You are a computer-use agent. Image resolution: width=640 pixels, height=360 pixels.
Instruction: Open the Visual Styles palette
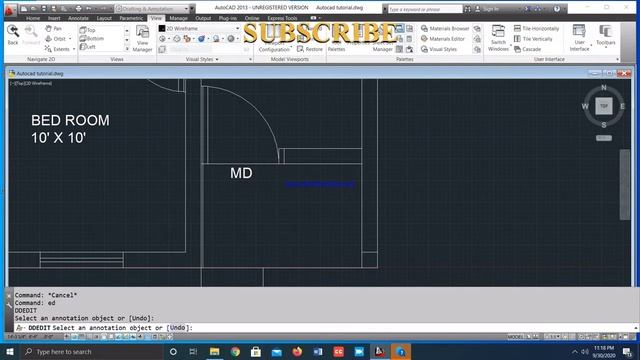coord(439,49)
